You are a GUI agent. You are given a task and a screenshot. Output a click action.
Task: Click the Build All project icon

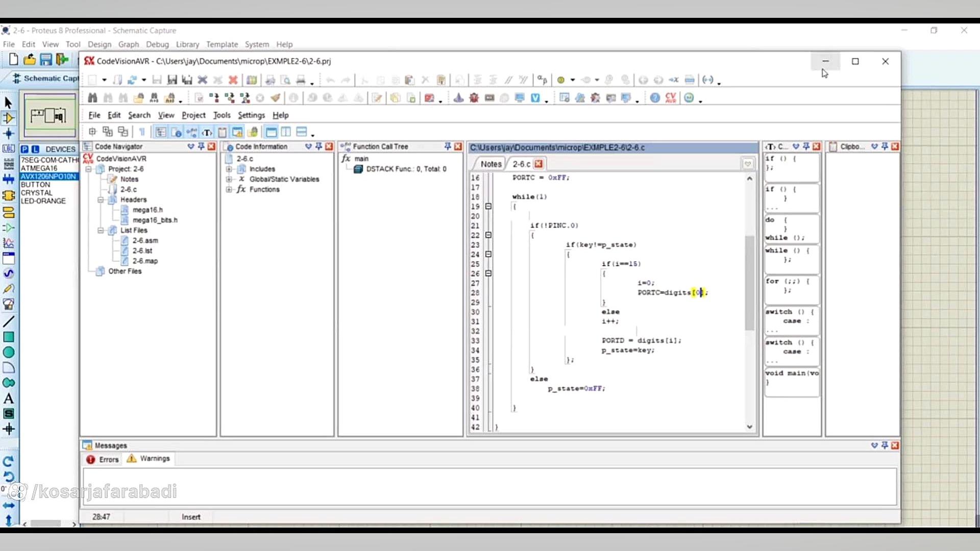coord(245,98)
